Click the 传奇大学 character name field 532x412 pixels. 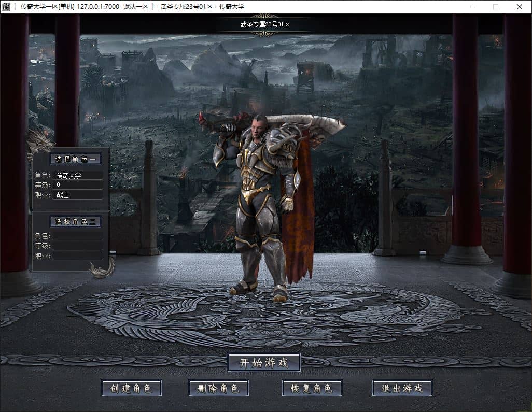coord(78,175)
